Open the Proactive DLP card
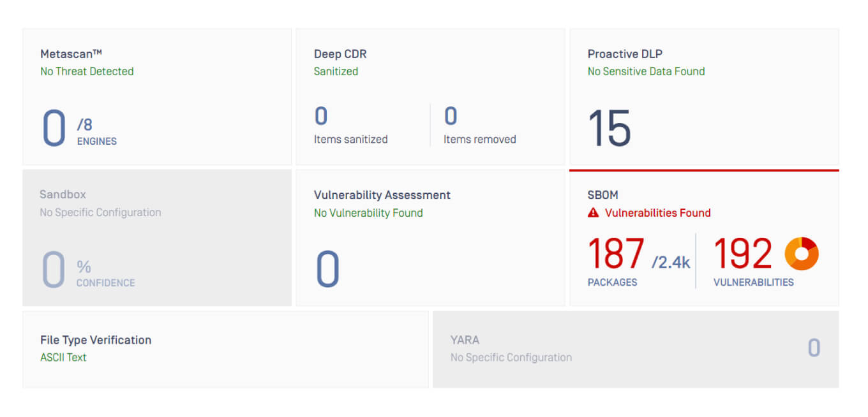The width and height of the screenshot is (868, 417). tap(704, 97)
